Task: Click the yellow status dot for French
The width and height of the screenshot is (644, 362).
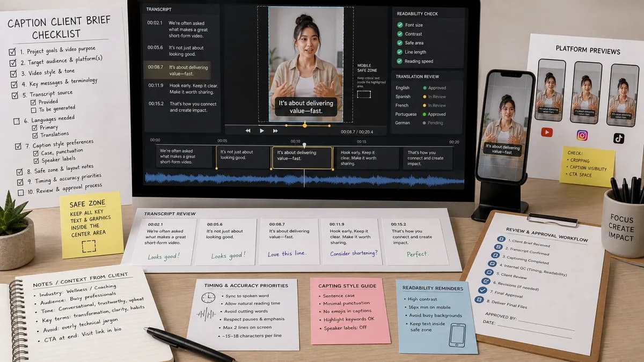Action: coord(425,106)
